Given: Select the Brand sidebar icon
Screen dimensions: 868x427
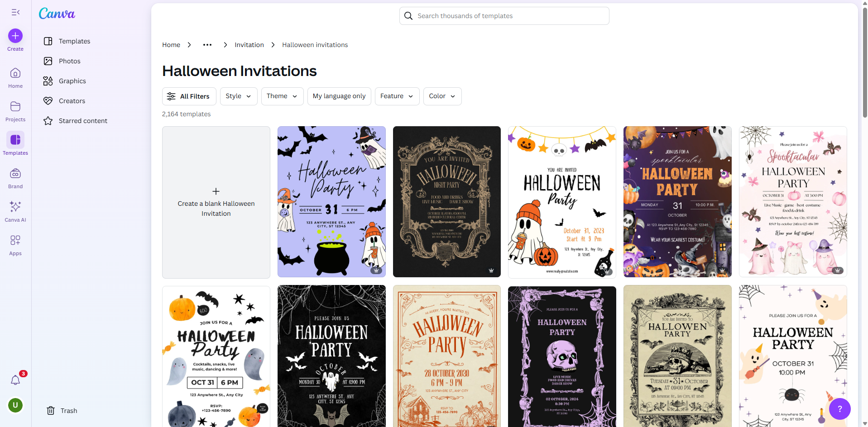Looking at the screenshot, I should click(x=15, y=177).
